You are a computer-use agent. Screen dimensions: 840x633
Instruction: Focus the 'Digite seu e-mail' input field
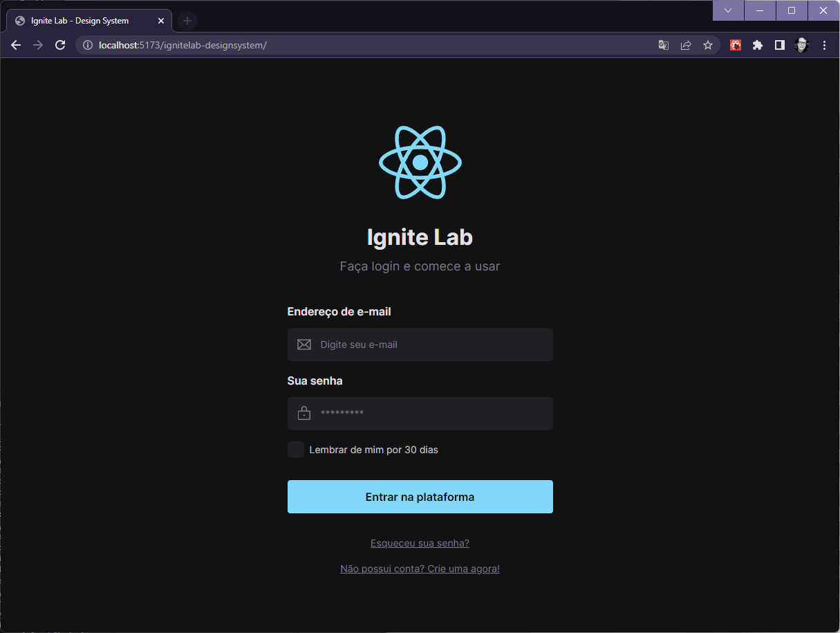coord(420,345)
